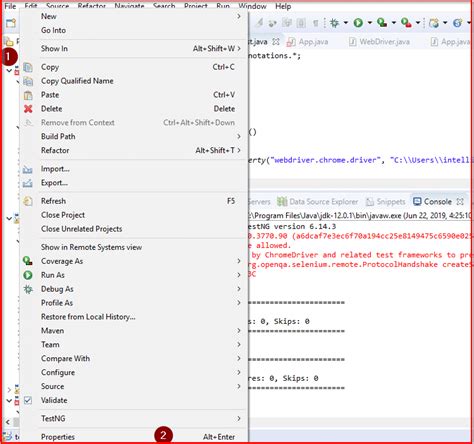Choose Go Into from context menu
This screenshot has height=444, width=474.
(x=134, y=30)
